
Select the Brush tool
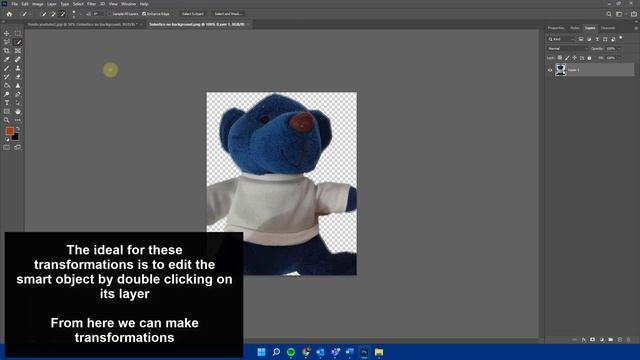(x=7, y=68)
